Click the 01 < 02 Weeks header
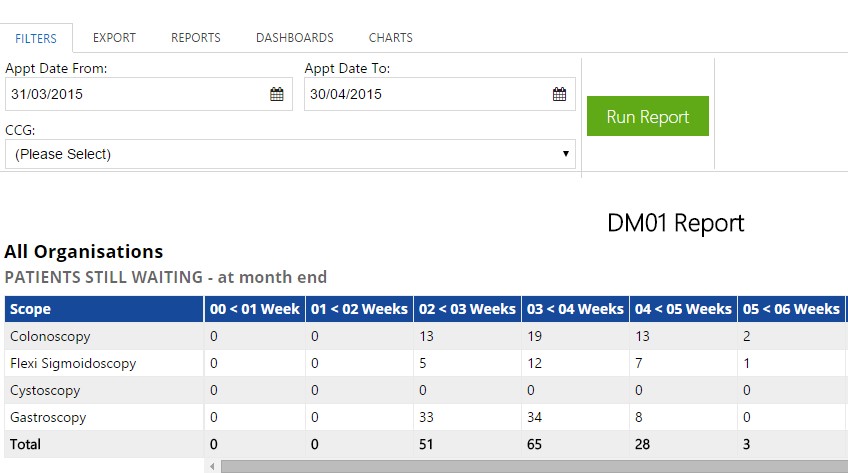 pos(360,309)
